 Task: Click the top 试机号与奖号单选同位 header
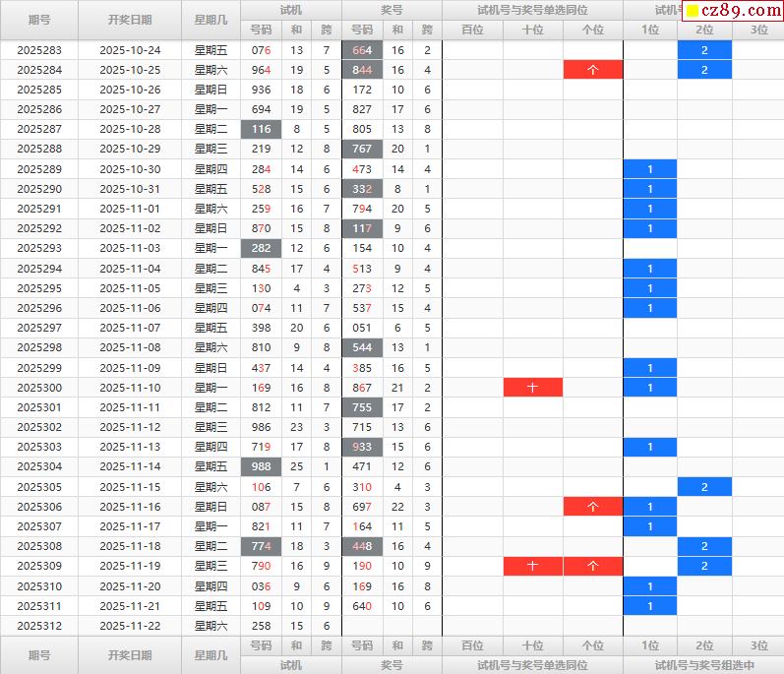532,10
